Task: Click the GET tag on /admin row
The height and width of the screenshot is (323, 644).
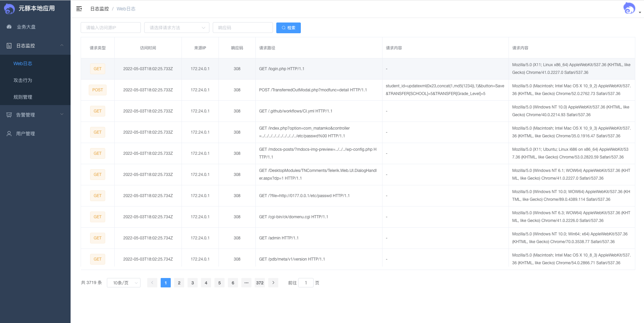Action: click(x=97, y=238)
